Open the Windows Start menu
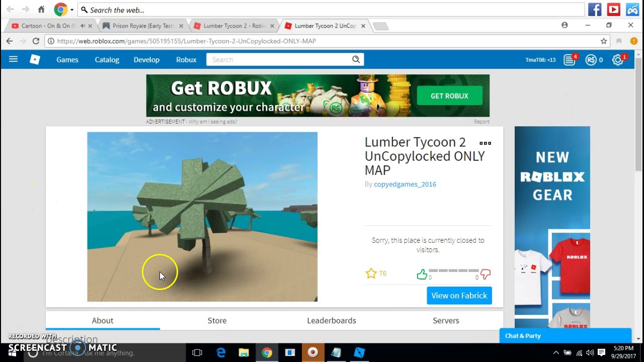This screenshot has height=362, width=644. [x=13, y=352]
